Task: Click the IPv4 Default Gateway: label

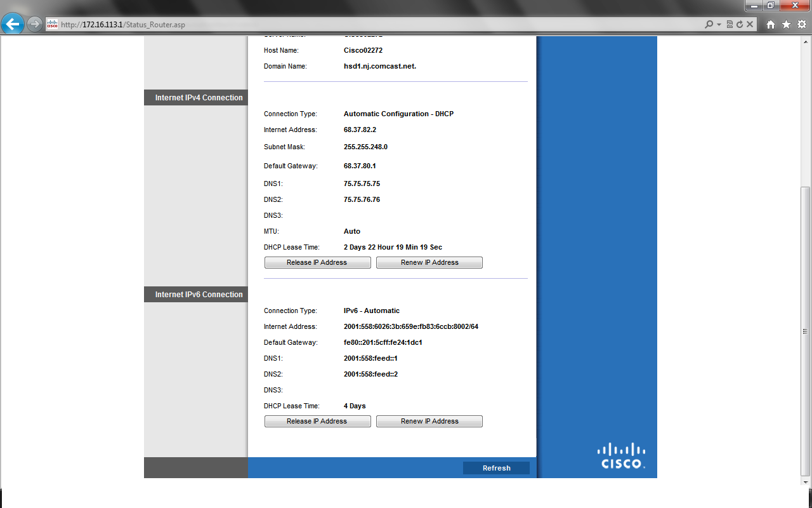Action: (291, 166)
